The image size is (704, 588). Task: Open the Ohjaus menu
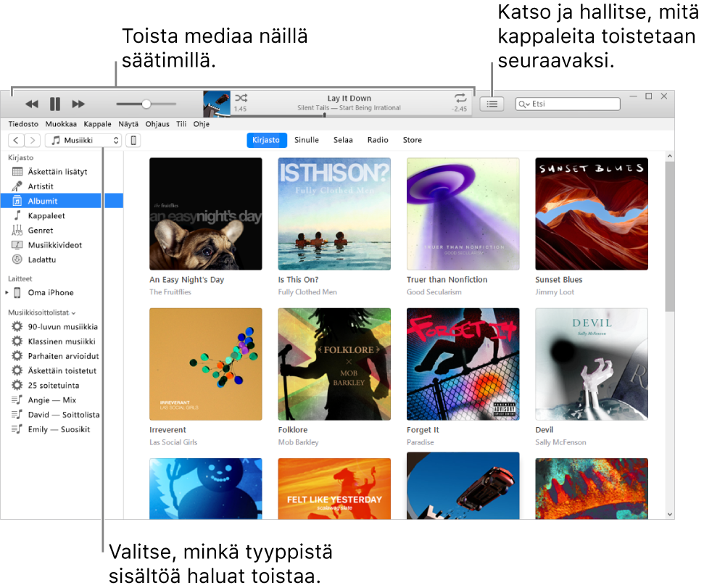[x=157, y=124]
